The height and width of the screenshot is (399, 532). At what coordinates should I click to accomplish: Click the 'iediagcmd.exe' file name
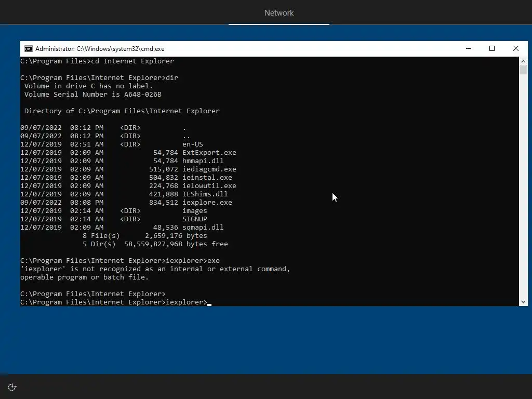(209, 169)
